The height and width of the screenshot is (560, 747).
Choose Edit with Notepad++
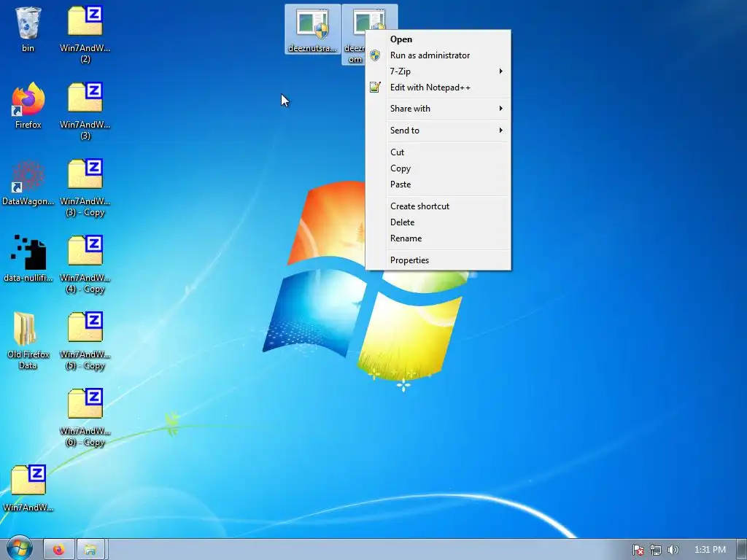click(438, 87)
